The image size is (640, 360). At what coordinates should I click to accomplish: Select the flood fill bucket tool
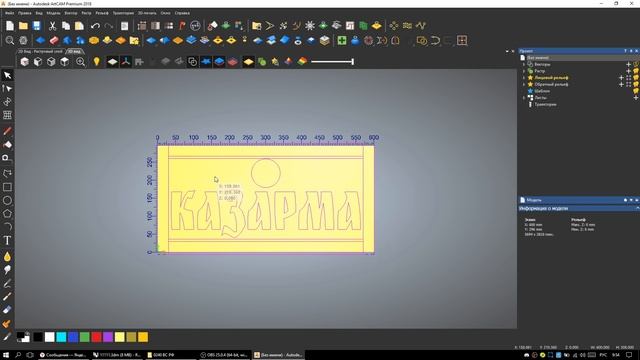tap(7, 144)
